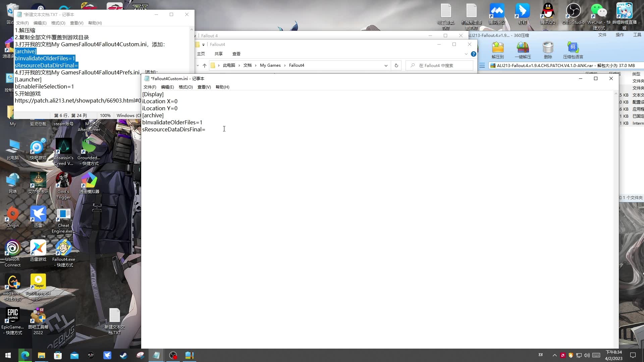Click bInvalidateOlderFiles=1 line in Fallout4Custom.ini
Image resolution: width=644 pixels, height=362 pixels.
[172, 122]
